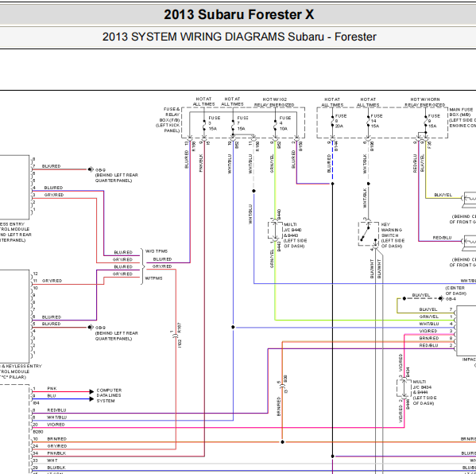476x474 pixels.
Task: Click the "FUSE 3 15A" fuse label
Action: [x=214, y=123]
